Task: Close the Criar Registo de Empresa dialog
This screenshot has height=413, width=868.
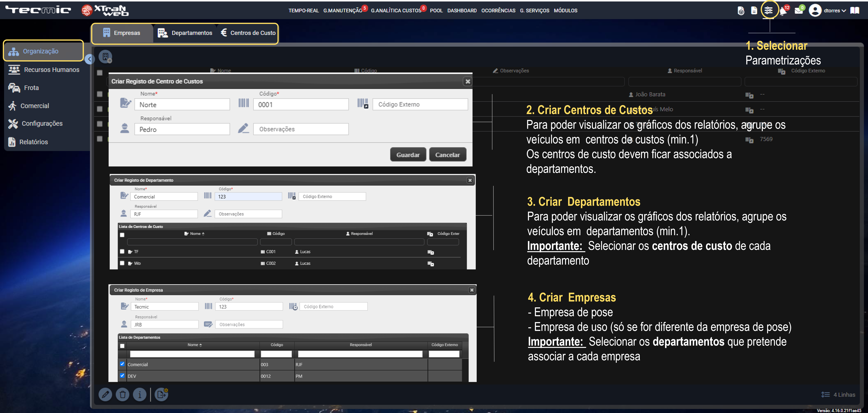Action: (x=471, y=290)
